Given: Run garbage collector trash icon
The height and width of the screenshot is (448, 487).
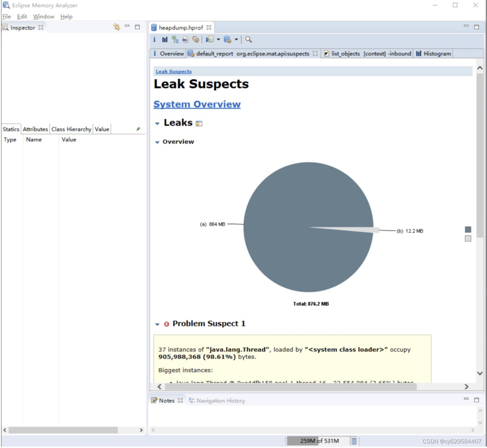Looking at the screenshot, I should 354,441.
